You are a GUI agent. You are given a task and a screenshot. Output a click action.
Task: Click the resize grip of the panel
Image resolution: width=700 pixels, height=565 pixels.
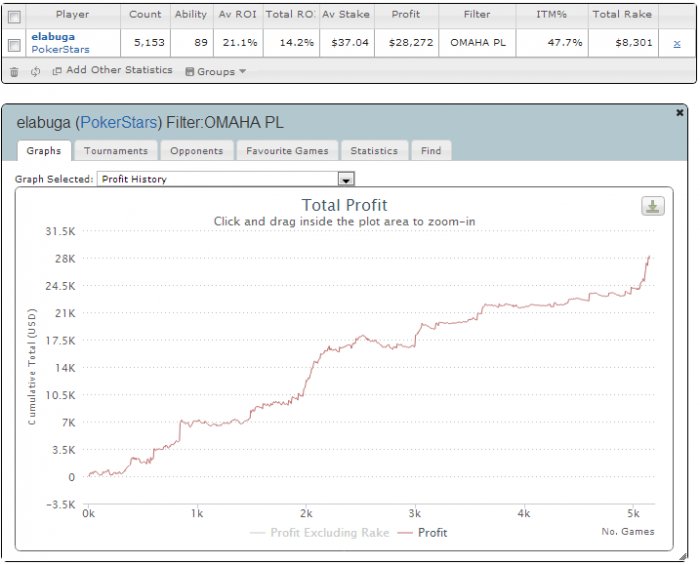coord(683,556)
